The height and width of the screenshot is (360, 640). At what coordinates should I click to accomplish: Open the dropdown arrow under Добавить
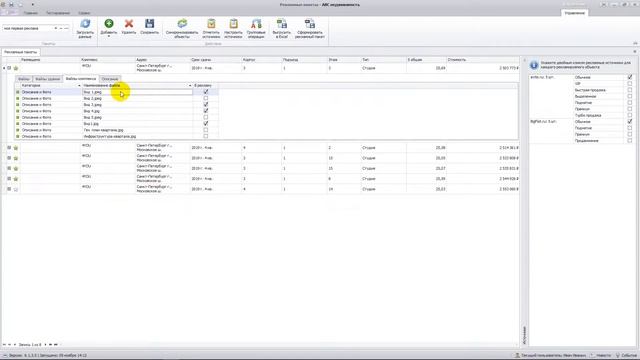point(109,37)
